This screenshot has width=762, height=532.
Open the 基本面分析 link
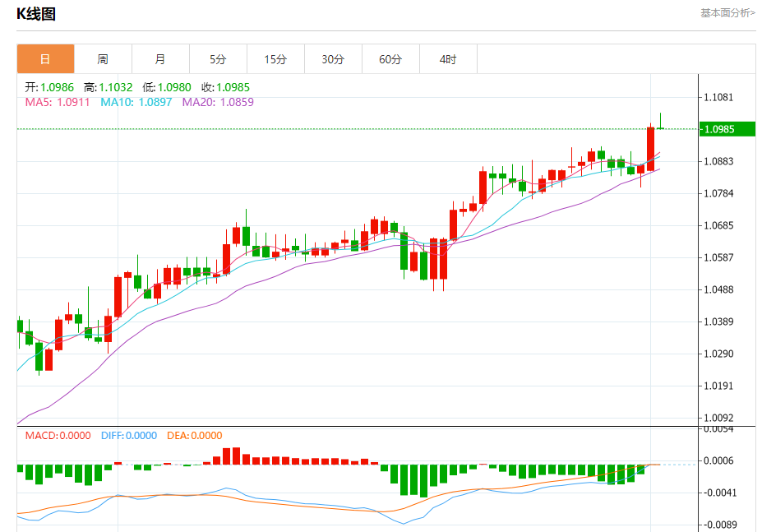pyautogui.click(x=727, y=13)
